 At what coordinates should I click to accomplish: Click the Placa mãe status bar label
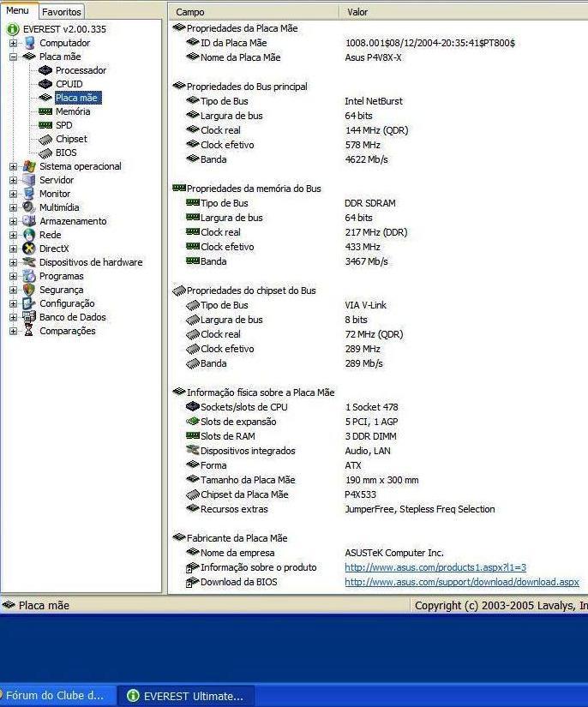pyautogui.click(x=44, y=606)
